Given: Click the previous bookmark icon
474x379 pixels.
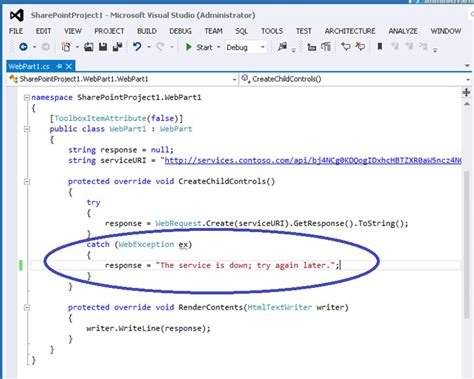Looking at the screenshot, I should pyautogui.click(x=395, y=47).
